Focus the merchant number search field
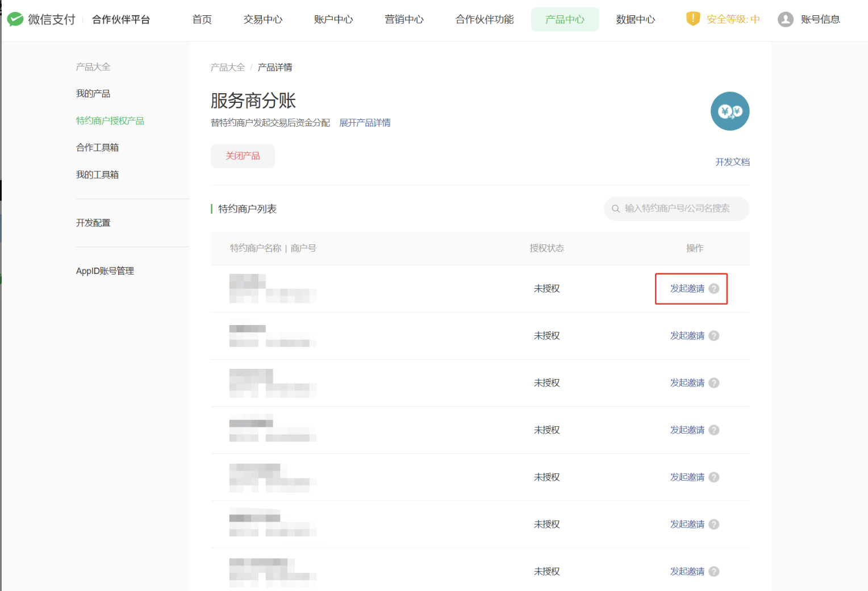 pyautogui.click(x=681, y=209)
